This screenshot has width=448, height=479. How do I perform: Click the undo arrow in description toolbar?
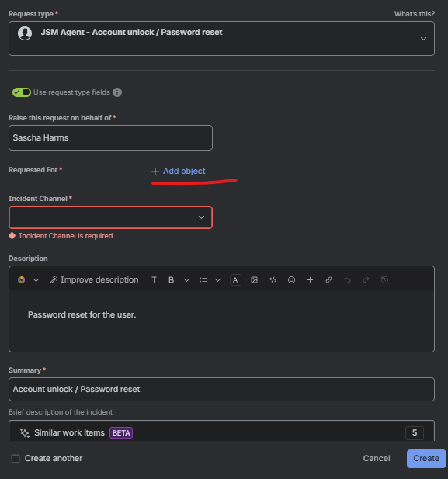347,279
